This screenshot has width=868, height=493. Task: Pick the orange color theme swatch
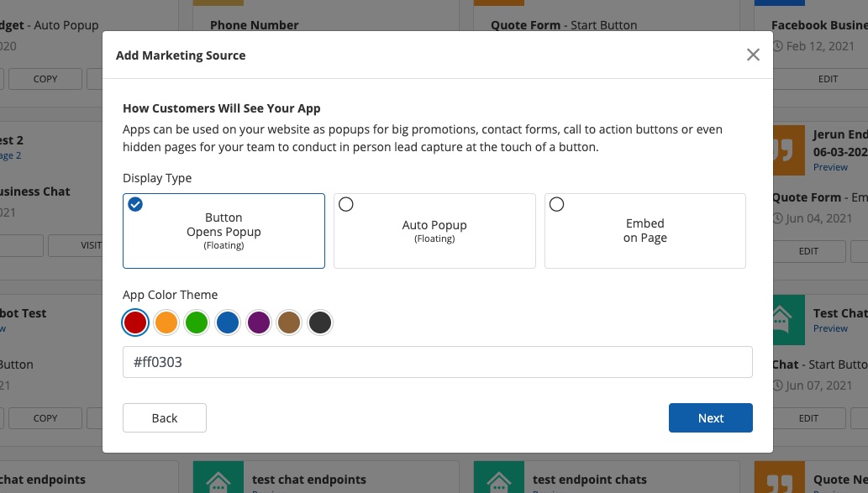[166, 323]
